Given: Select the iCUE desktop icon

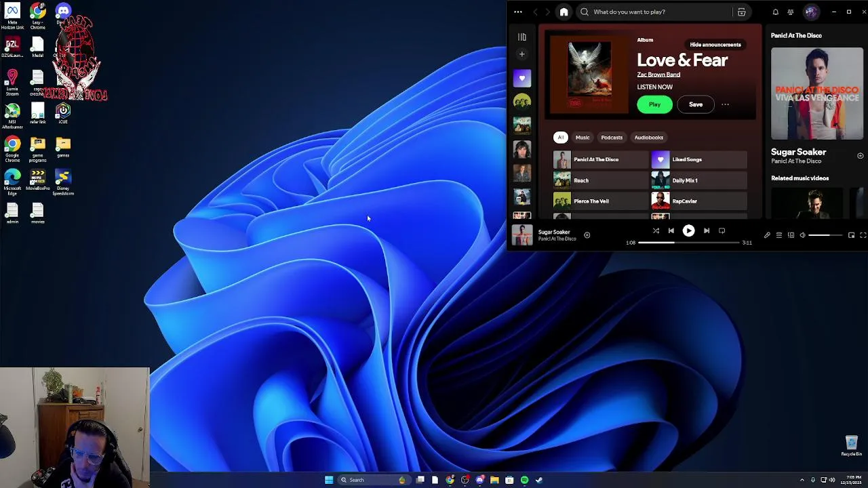Looking at the screenshot, I should pos(63,113).
